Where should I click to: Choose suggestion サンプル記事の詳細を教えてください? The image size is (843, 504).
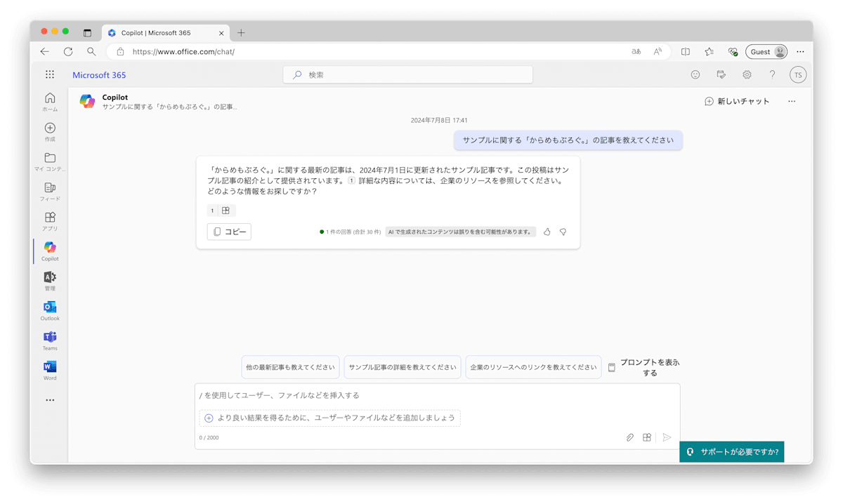(x=403, y=367)
